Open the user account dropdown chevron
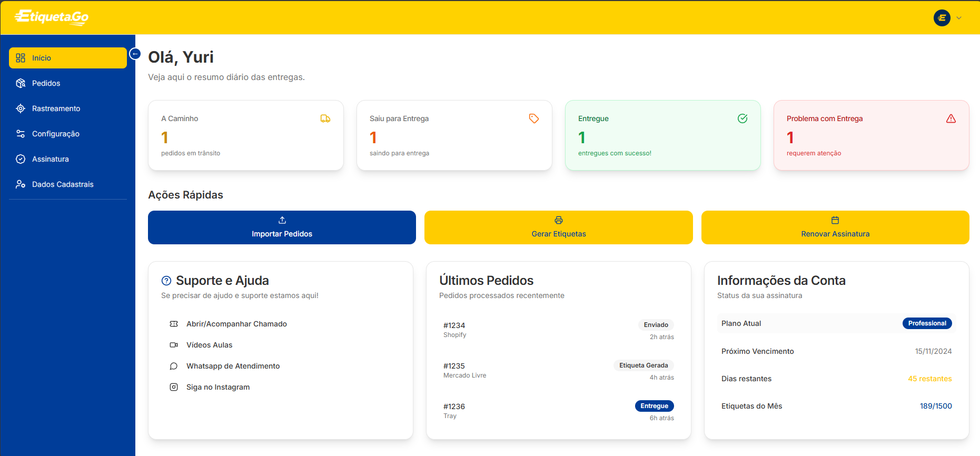The width and height of the screenshot is (980, 456). [x=959, y=18]
